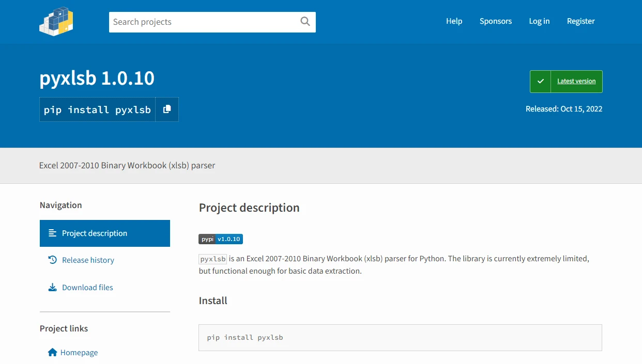This screenshot has height=364, width=642.
Task: Switch to Release history tab
Action: [x=88, y=260]
